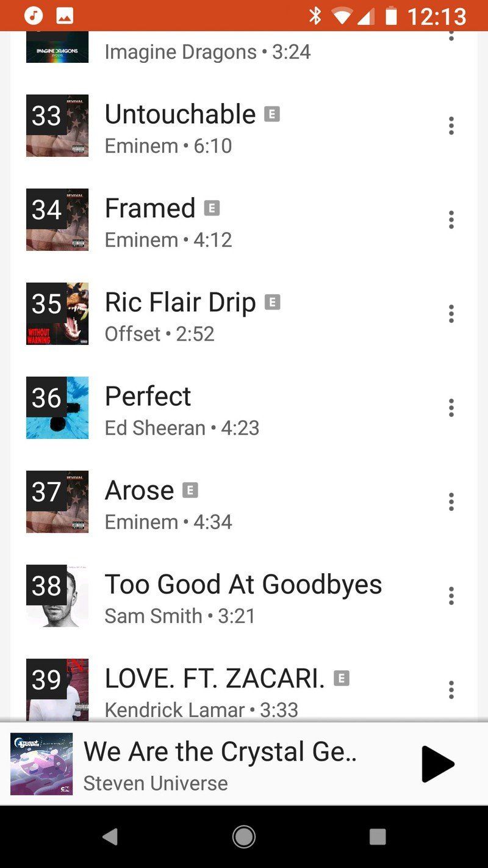The width and height of the screenshot is (488, 868).
Task: Tap the Steven Universe now playing album art
Action: [x=41, y=764]
